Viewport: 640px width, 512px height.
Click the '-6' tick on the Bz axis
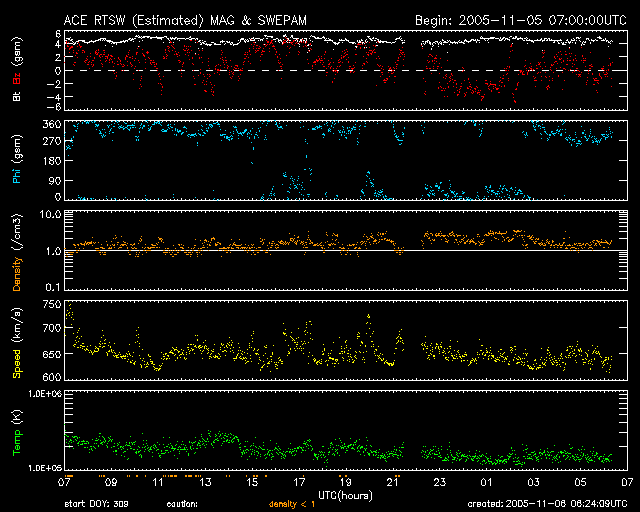click(54, 107)
